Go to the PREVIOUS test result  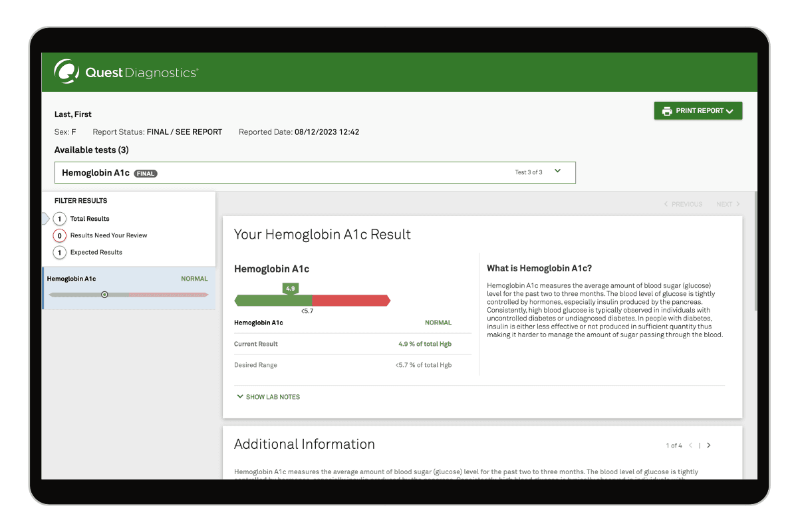coord(683,204)
